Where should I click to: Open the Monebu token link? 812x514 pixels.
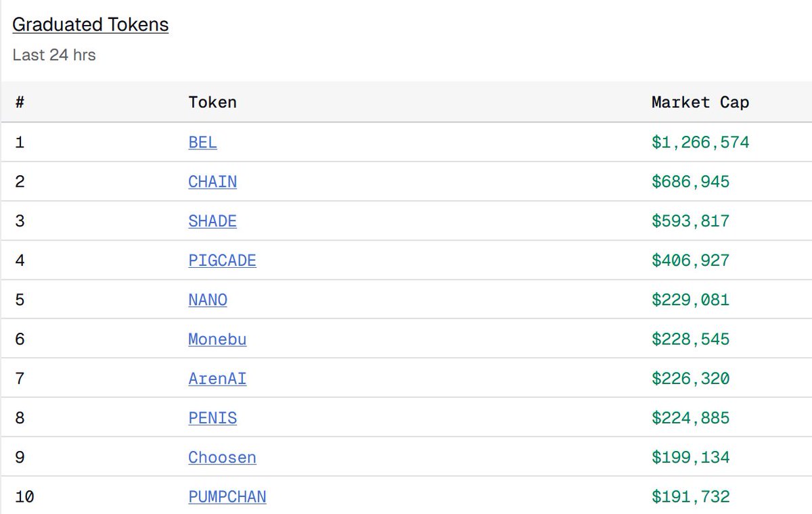pyautogui.click(x=217, y=339)
